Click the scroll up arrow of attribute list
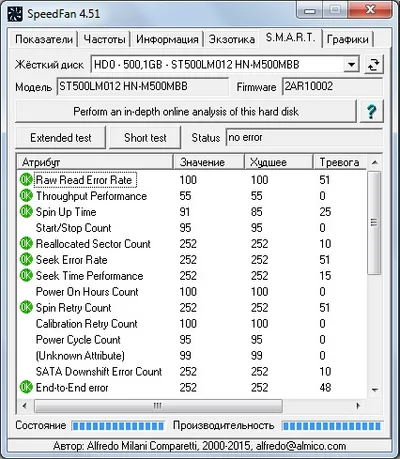Screen dimensions: 400x459 coord(374,163)
